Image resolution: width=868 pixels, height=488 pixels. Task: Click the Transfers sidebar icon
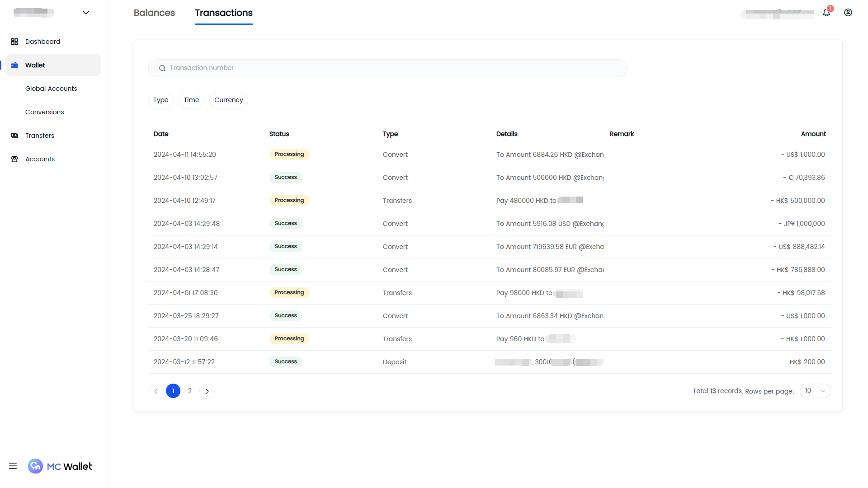tap(14, 136)
